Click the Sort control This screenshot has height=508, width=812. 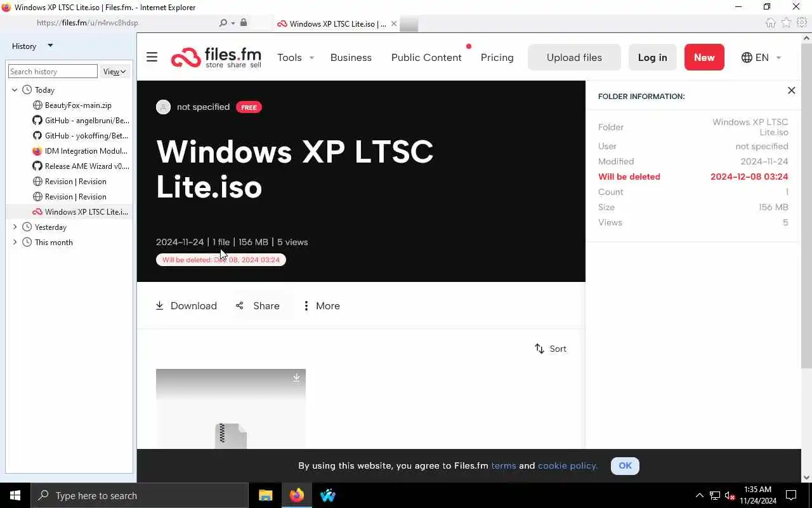pos(551,349)
